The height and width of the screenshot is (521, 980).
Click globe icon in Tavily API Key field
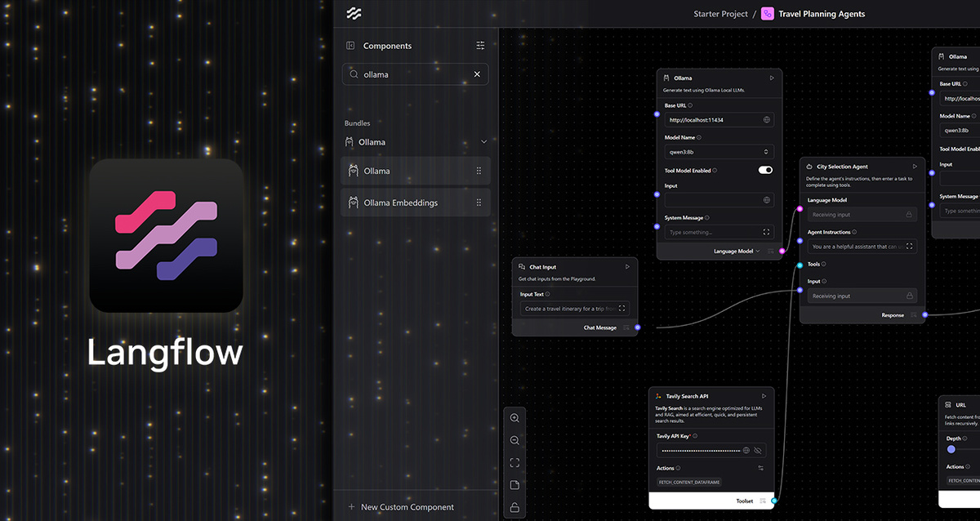click(x=746, y=450)
